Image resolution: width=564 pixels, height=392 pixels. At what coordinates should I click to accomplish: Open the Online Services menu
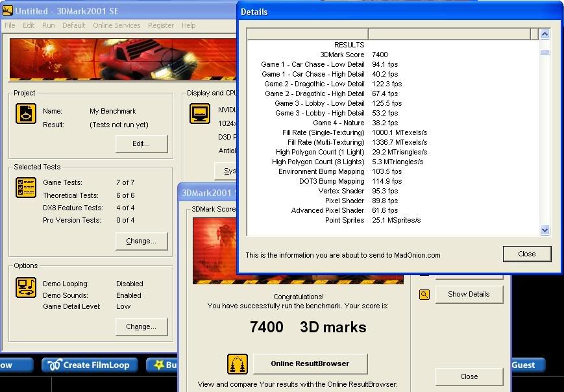point(117,25)
